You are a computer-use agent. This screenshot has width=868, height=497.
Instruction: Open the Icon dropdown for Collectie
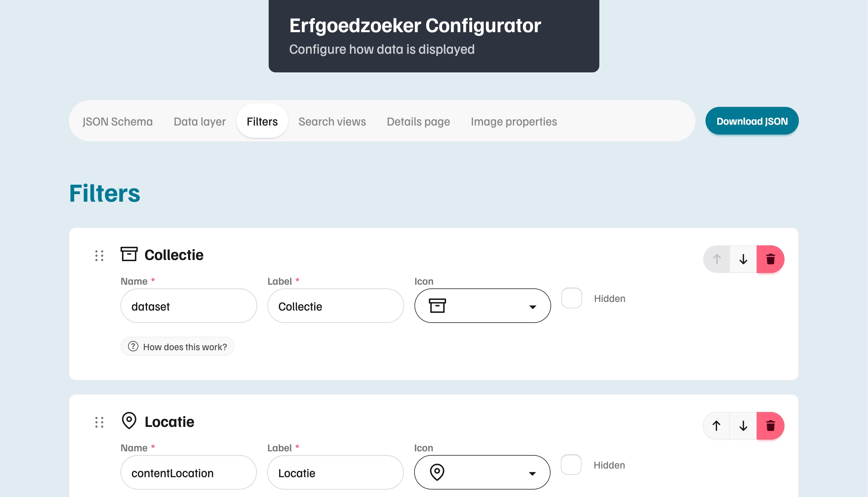483,306
